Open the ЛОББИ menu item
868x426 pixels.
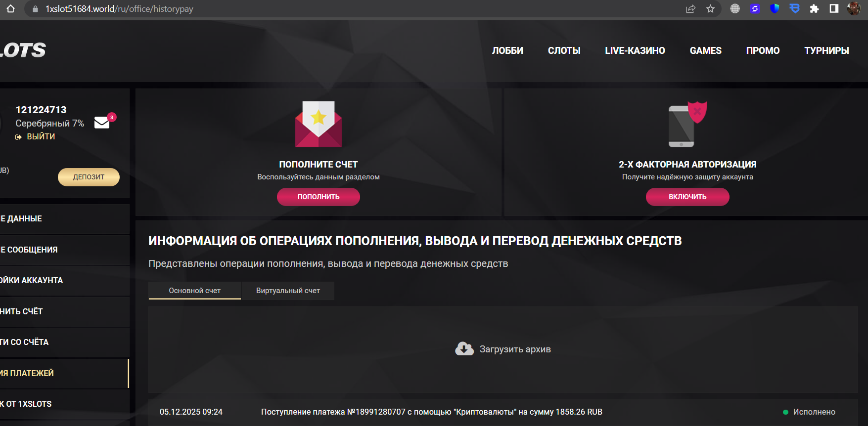tap(507, 50)
